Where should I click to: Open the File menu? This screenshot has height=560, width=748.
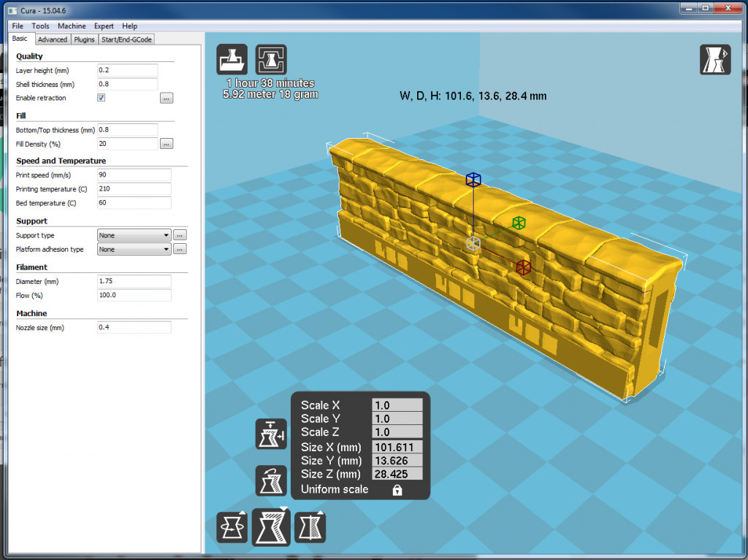pyautogui.click(x=17, y=26)
